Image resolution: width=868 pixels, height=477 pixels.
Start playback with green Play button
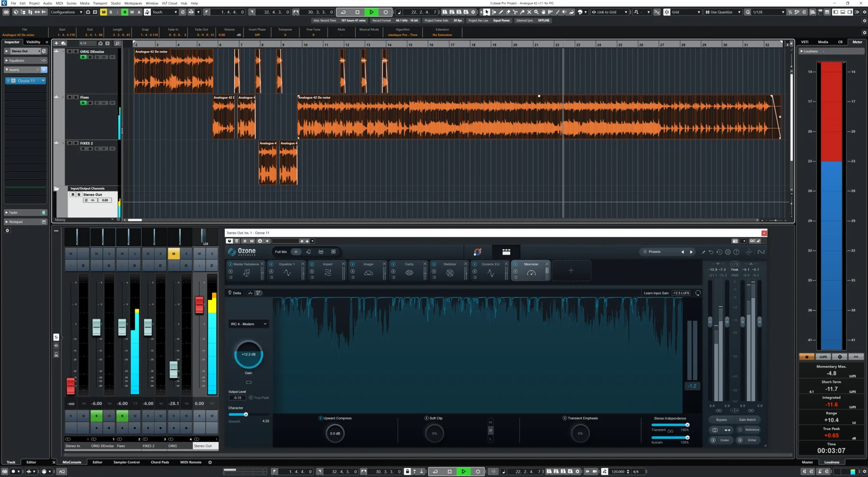pos(371,12)
